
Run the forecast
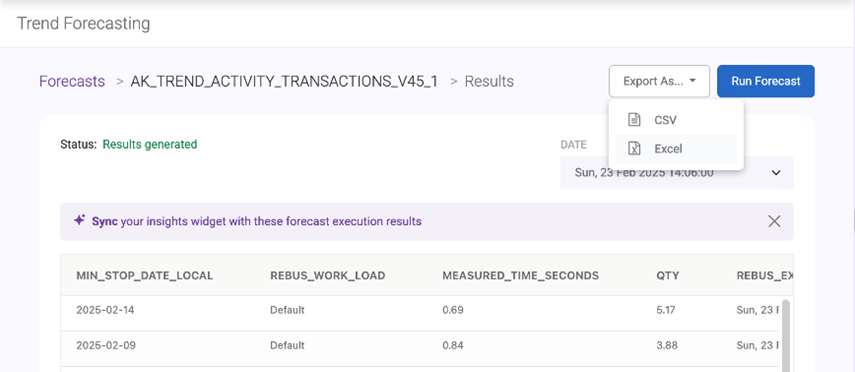[x=766, y=81]
